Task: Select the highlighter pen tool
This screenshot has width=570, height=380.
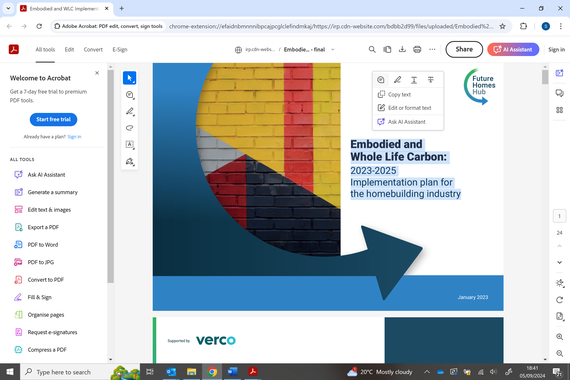Action: click(x=129, y=111)
